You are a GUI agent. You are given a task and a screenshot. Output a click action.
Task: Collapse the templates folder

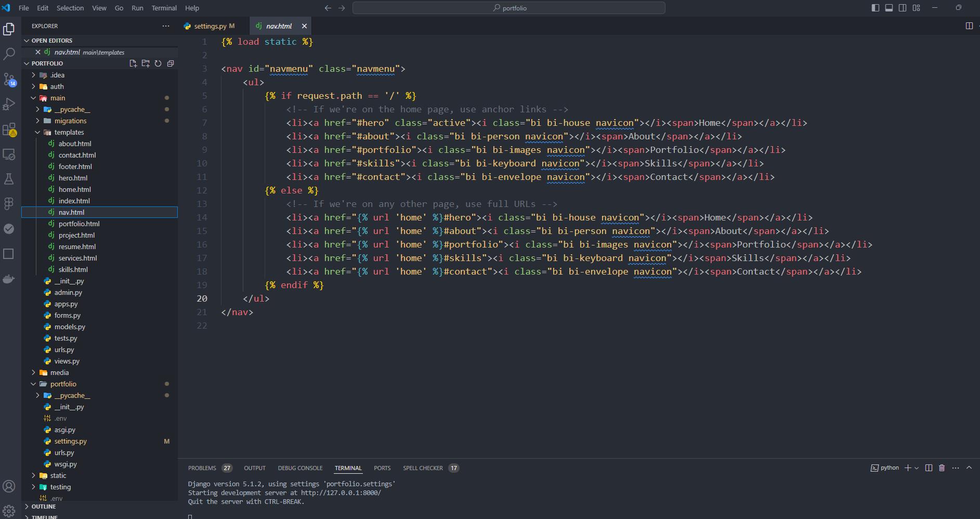click(69, 132)
